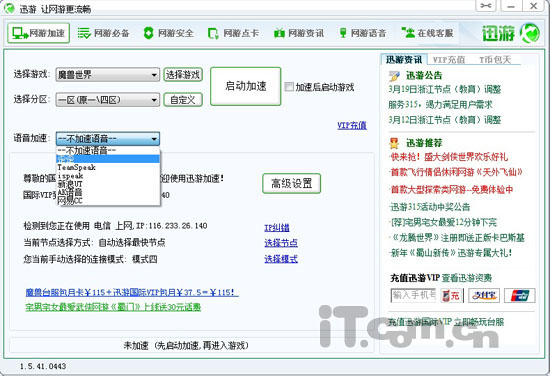
Task: Click the 网游点卡 card icon
Action: [x=213, y=33]
